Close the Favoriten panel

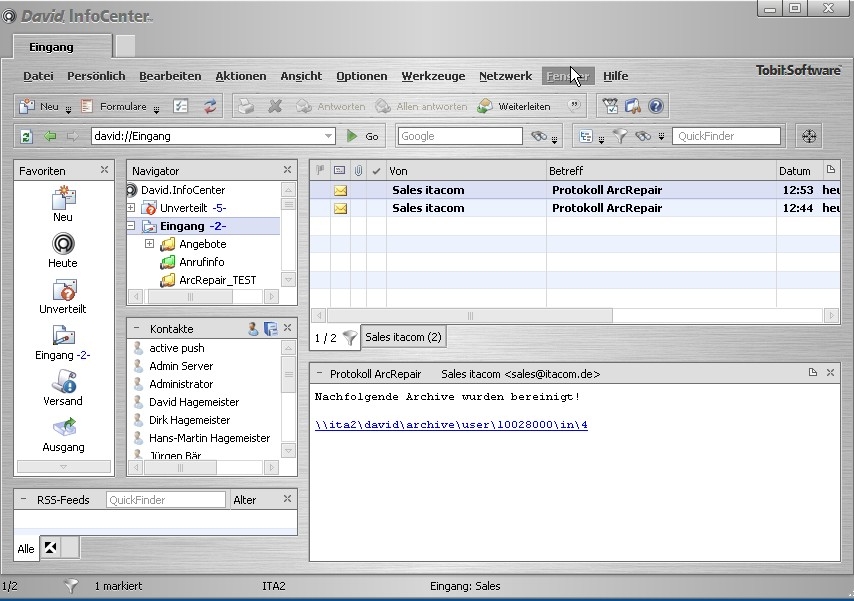(104, 170)
